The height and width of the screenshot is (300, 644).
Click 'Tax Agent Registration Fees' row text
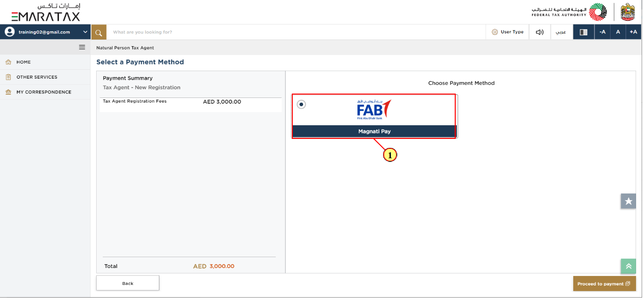pos(135,101)
